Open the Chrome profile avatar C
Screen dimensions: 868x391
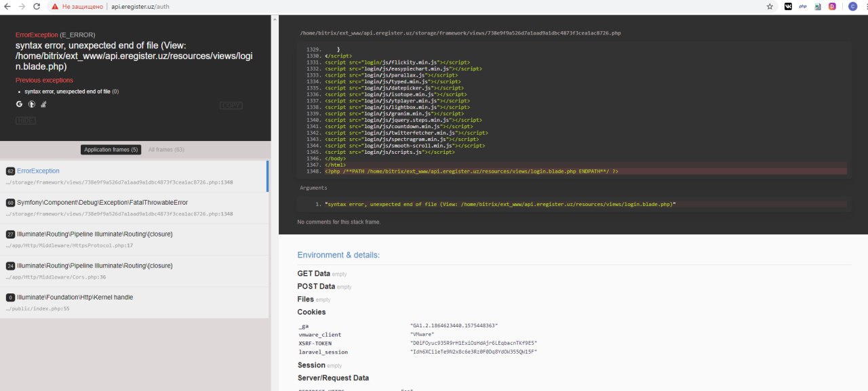pos(852,6)
